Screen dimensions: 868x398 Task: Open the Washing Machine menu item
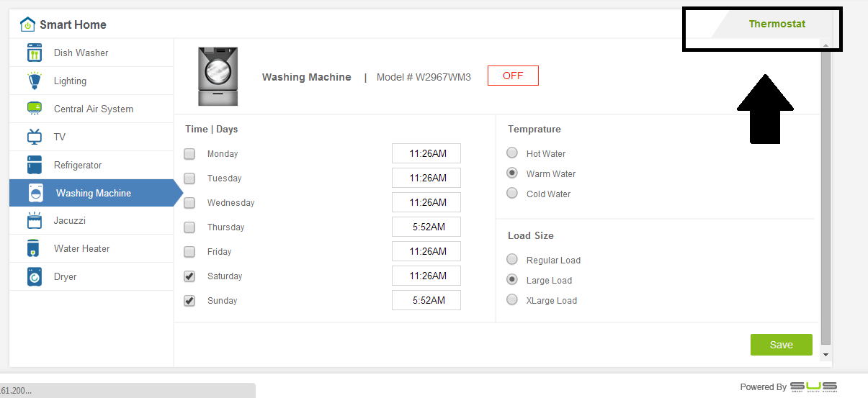pos(93,193)
